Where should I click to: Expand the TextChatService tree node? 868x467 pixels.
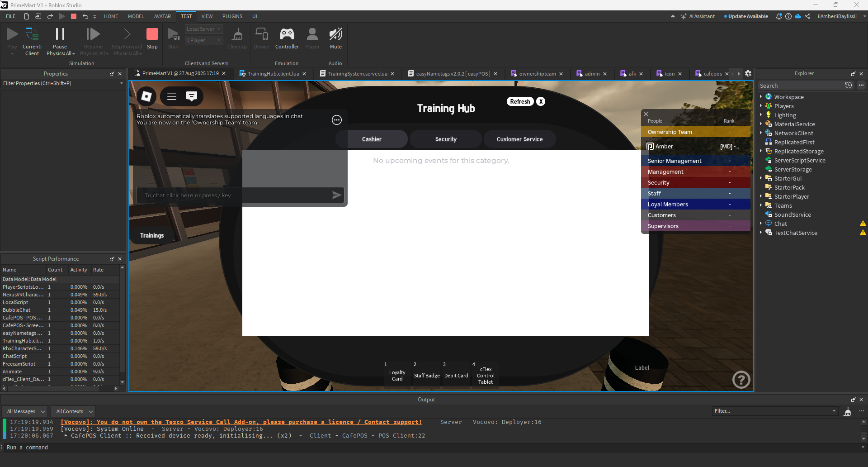tap(761, 233)
